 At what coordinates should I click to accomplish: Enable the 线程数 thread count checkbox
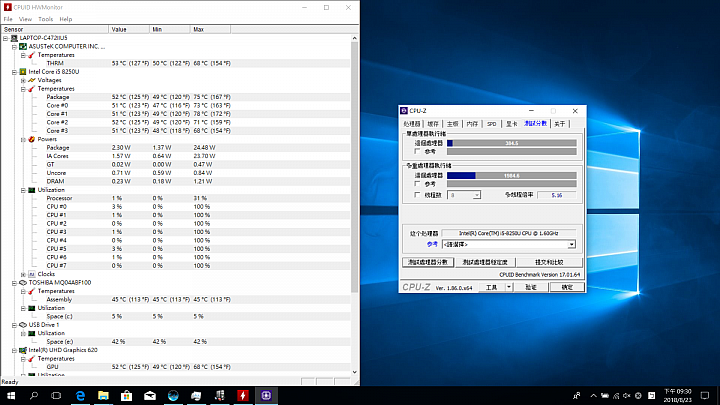(417, 195)
